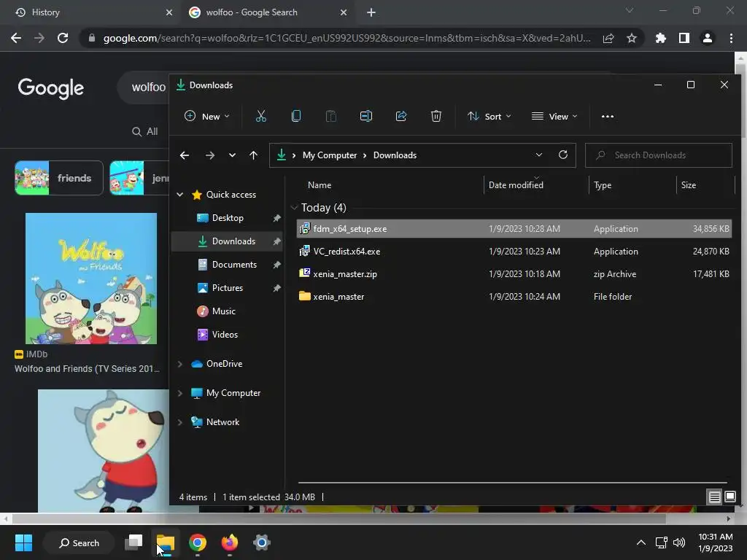The image size is (747, 560).
Task: Open the See more (three dots) menu
Action: (608, 116)
